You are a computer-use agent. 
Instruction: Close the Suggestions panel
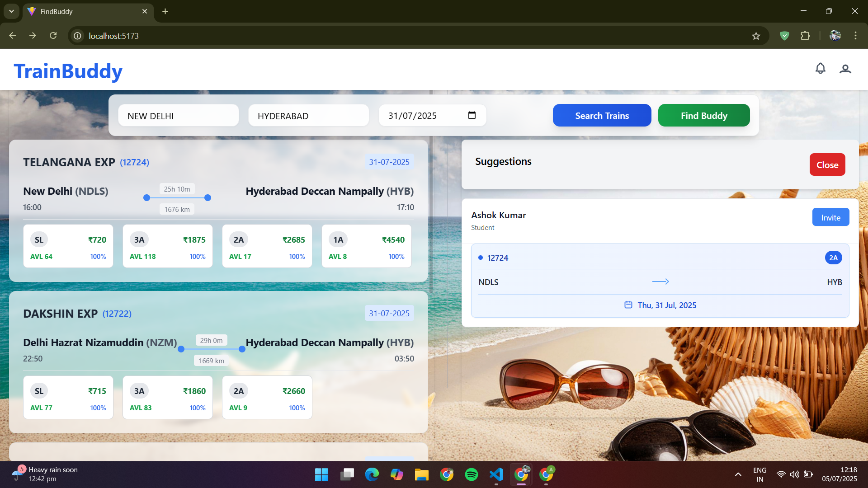point(827,164)
